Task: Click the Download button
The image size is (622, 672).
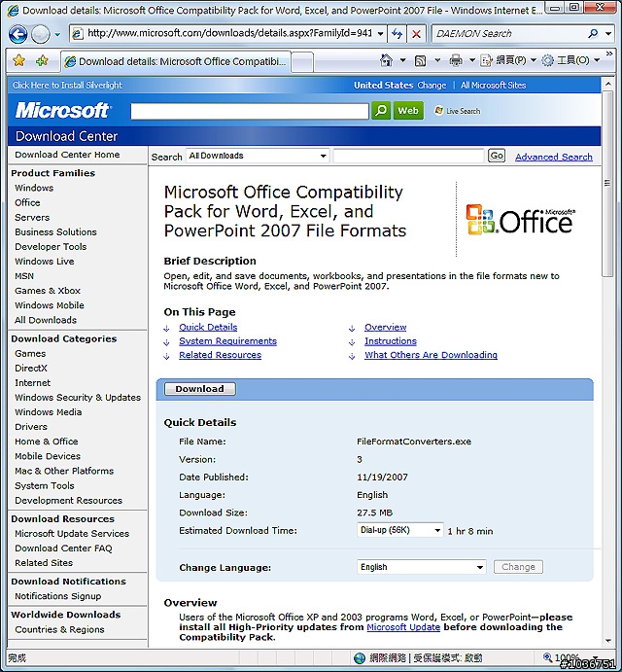Action: (200, 389)
